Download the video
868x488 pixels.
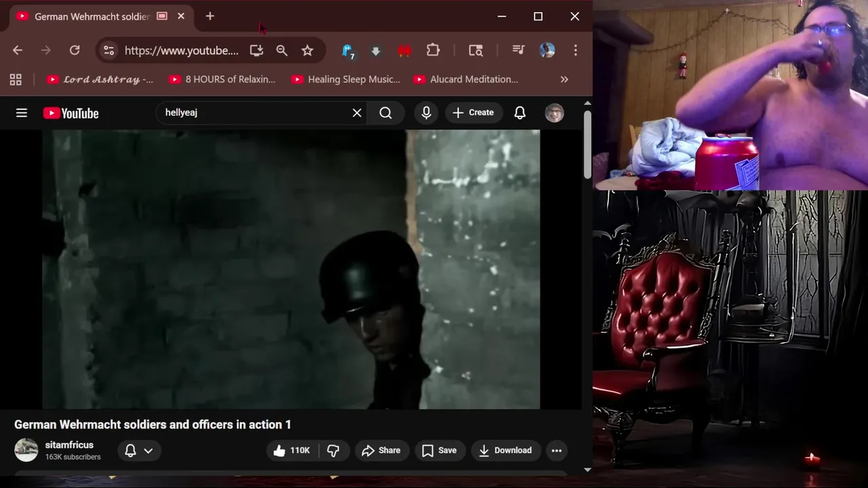coord(505,451)
